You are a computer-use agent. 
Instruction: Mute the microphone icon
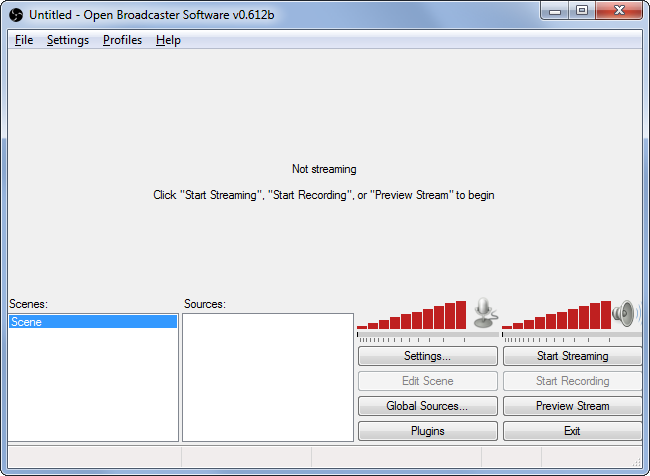click(x=485, y=313)
